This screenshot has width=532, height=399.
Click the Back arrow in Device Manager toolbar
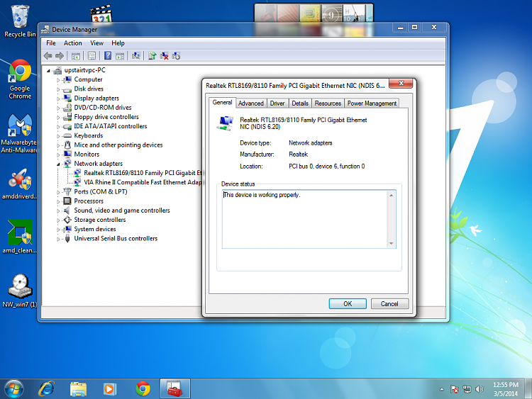point(48,56)
